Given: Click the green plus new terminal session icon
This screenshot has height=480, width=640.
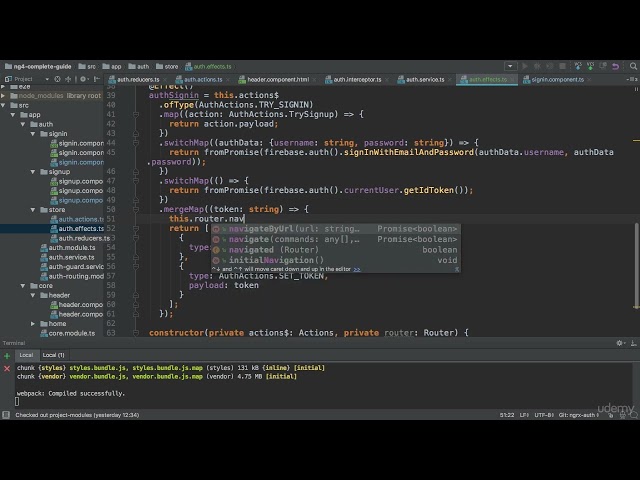Looking at the screenshot, I should click(x=7, y=355).
